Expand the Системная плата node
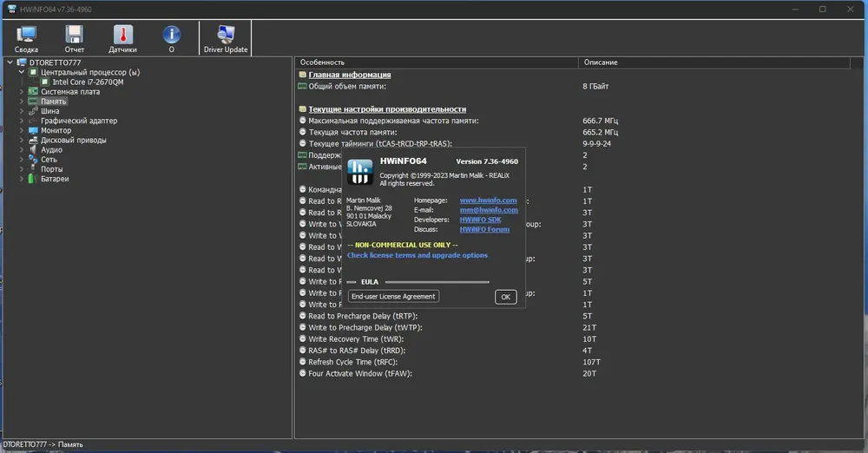The height and width of the screenshot is (453, 868). 22,92
